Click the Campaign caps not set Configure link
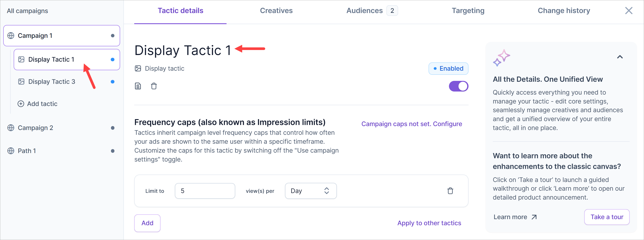Image resolution: width=644 pixels, height=240 pixels. (412, 124)
